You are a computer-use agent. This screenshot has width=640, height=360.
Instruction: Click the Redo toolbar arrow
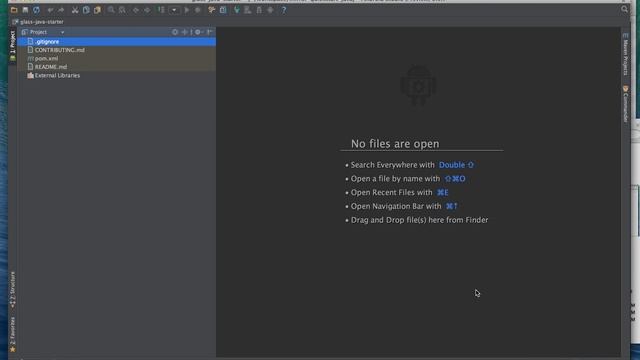(61, 10)
